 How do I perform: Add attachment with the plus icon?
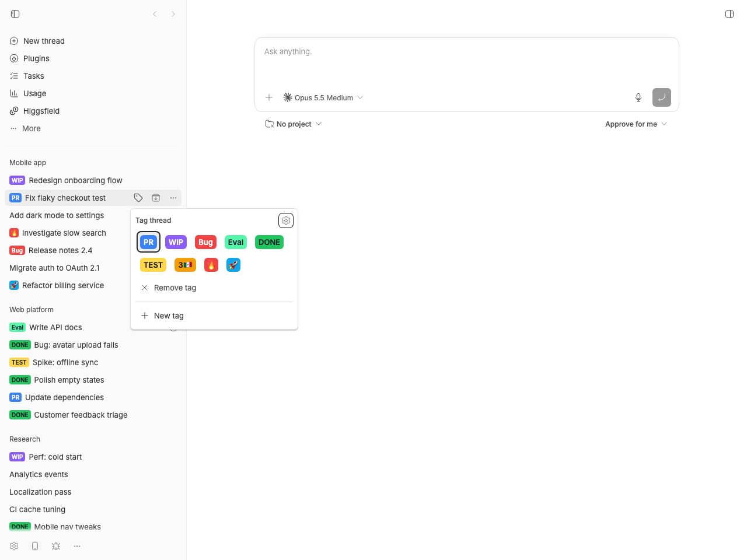click(x=269, y=97)
